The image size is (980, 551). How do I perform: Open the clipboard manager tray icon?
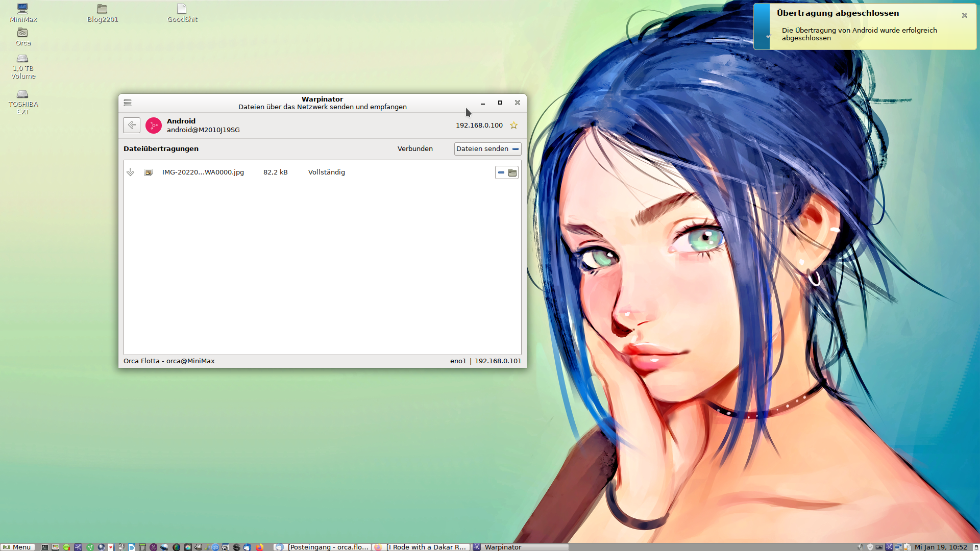(908, 547)
